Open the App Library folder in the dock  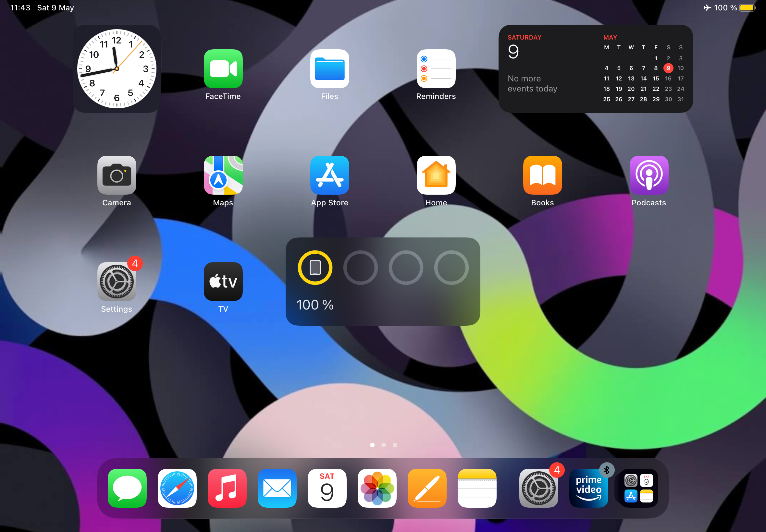pos(639,488)
